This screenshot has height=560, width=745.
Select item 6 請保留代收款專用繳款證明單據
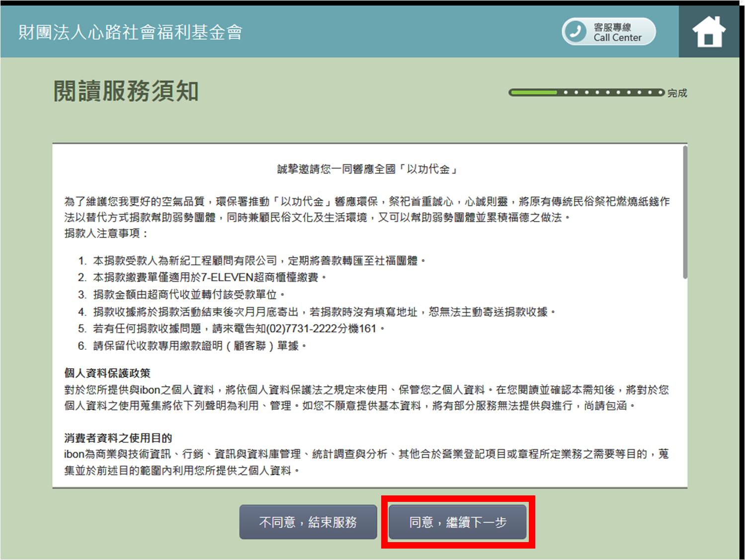[192, 346]
